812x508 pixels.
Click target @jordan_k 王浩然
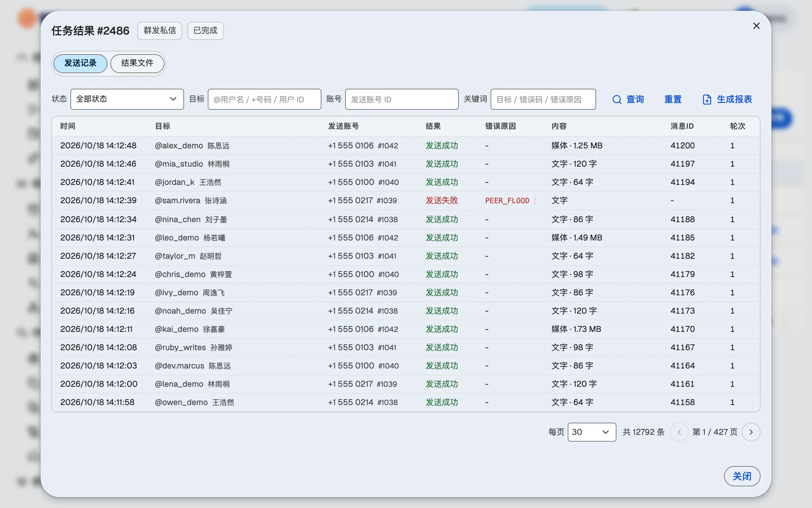point(188,182)
